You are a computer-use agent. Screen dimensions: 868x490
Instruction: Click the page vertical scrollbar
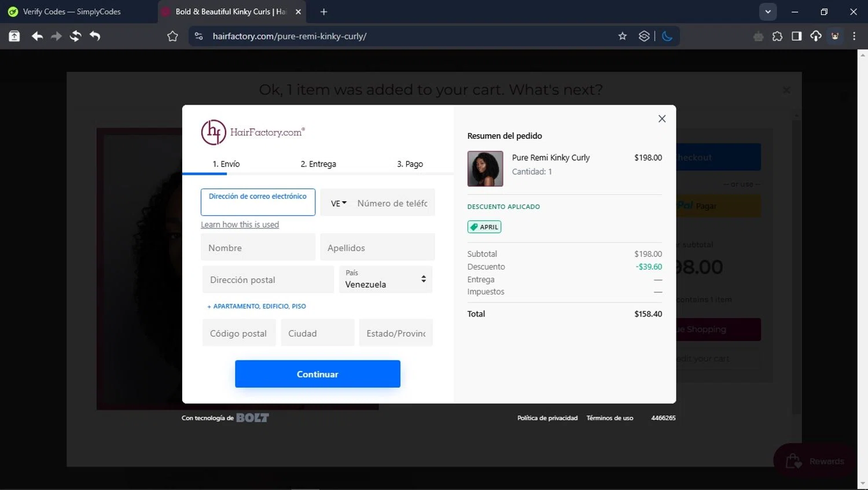[863, 269]
